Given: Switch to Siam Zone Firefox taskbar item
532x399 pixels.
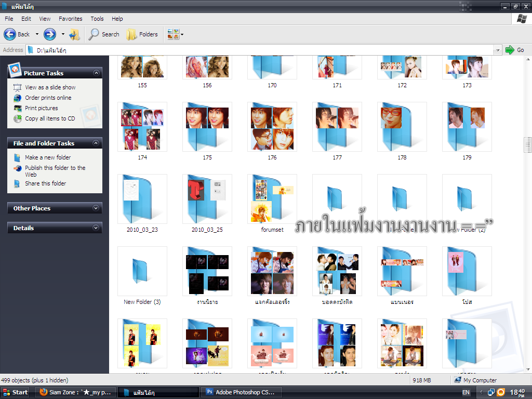Looking at the screenshot, I should coord(76,392).
